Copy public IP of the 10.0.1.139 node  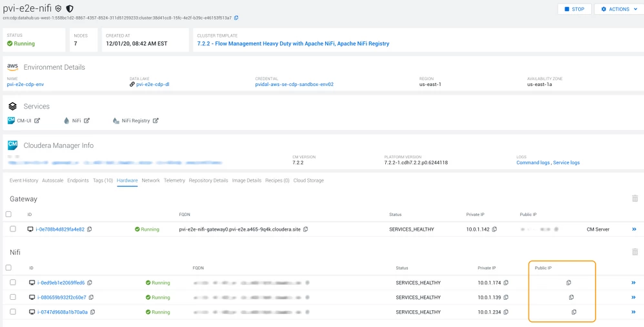[571, 297]
